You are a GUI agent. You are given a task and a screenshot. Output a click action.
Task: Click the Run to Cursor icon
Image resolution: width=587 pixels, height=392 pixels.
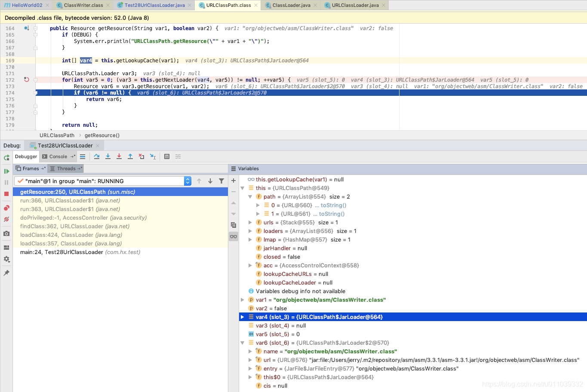tap(153, 156)
